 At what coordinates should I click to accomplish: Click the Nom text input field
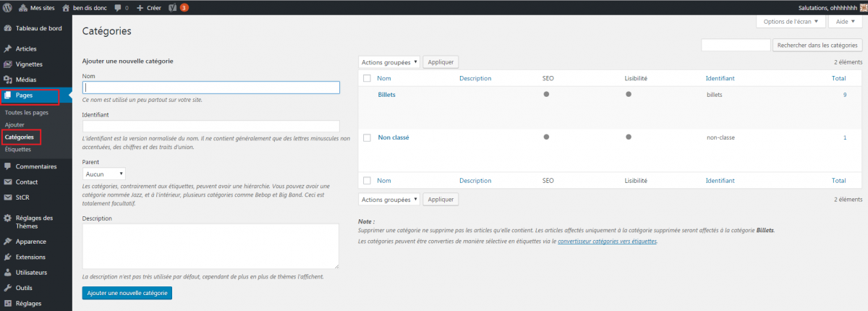pyautogui.click(x=211, y=88)
